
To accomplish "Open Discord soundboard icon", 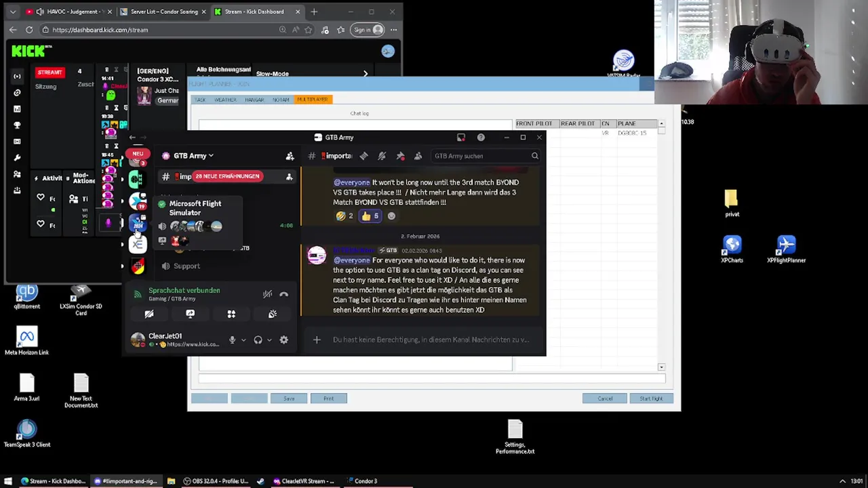I will [x=272, y=314].
